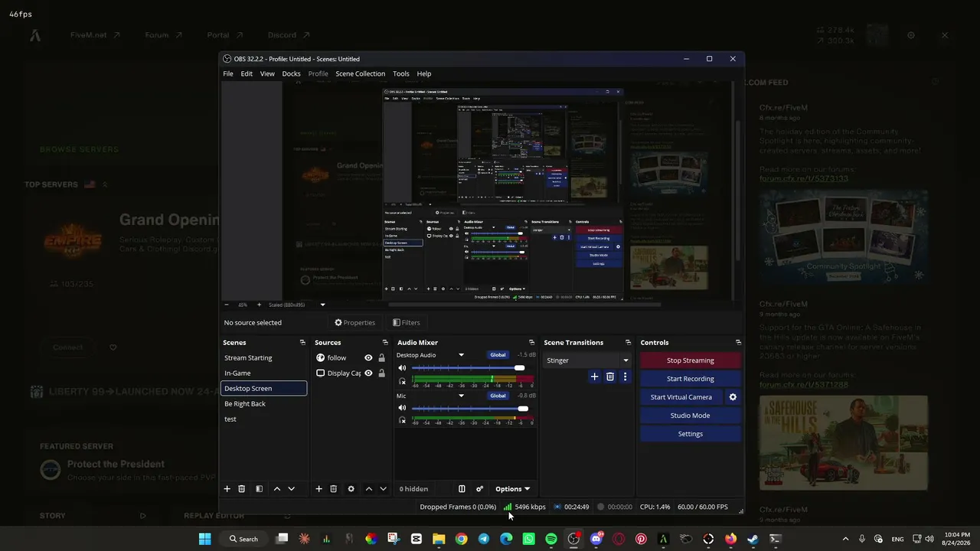This screenshot has width=980, height=551.
Task: Float the Controls dock panel
Action: pyautogui.click(x=738, y=343)
